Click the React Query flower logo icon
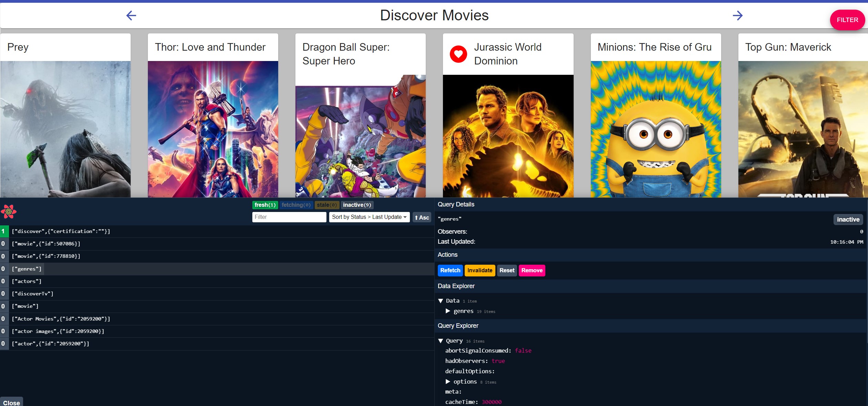Screen dimensions: 868x406 [x=9, y=212]
